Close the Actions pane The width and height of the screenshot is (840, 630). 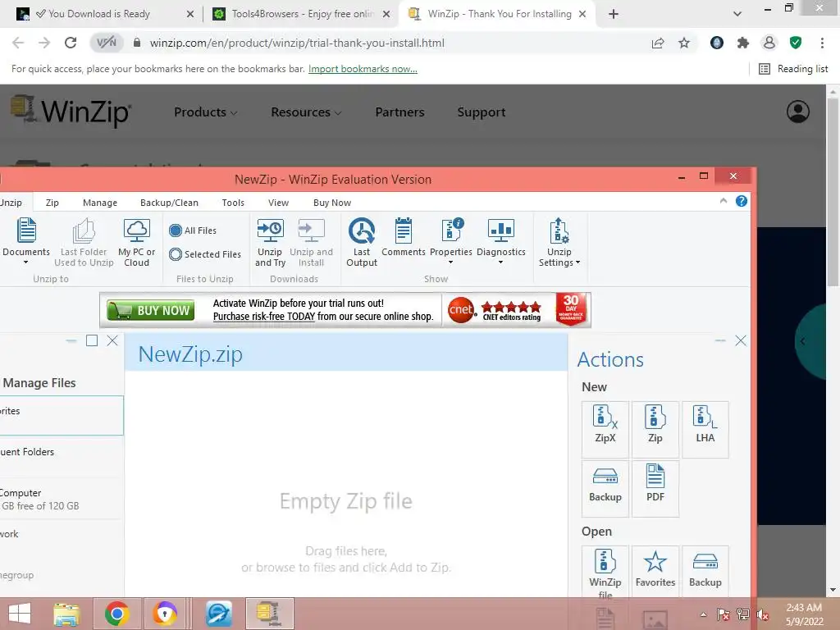coord(741,340)
